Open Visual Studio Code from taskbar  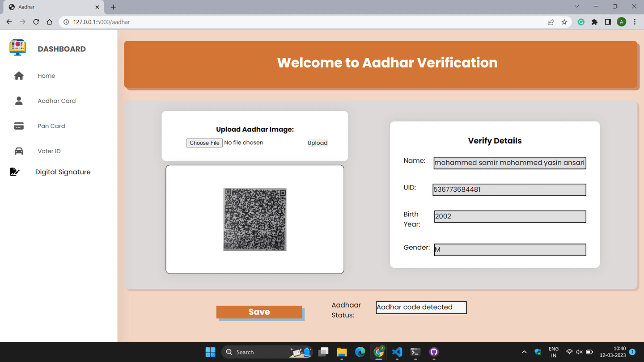(397, 352)
